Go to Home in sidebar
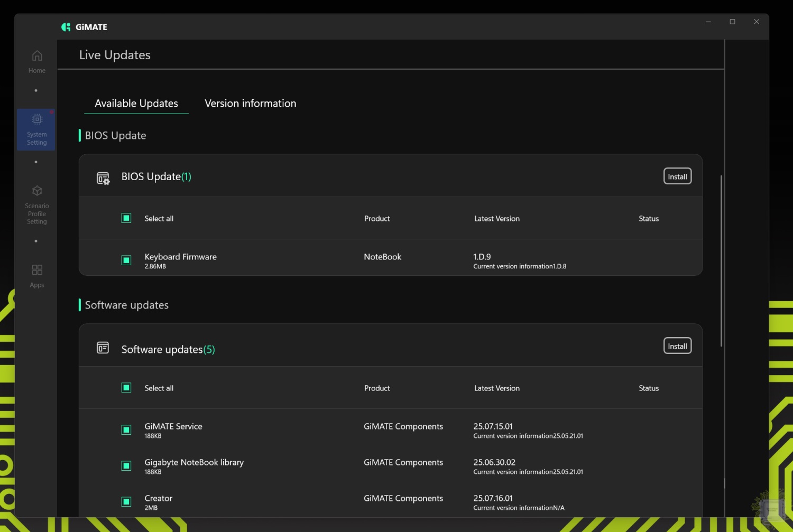The width and height of the screenshot is (793, 532). click(x=37, y=62)
